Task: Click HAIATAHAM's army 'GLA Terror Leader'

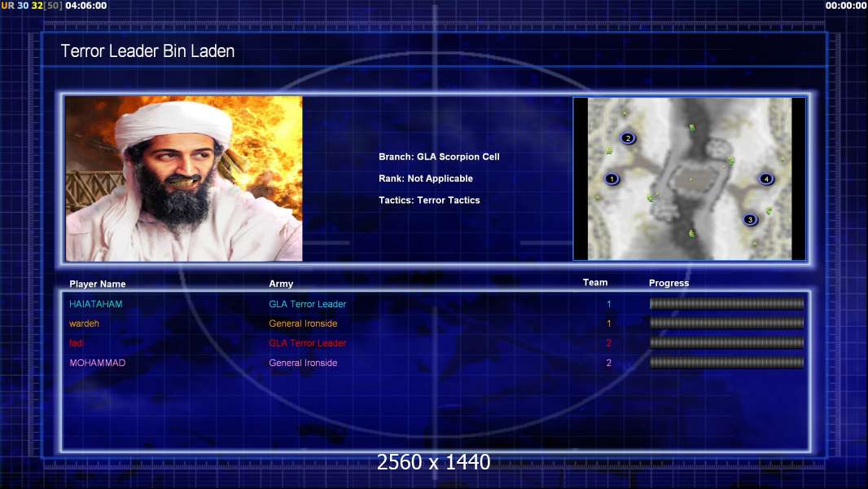Action: click(307, 304)
